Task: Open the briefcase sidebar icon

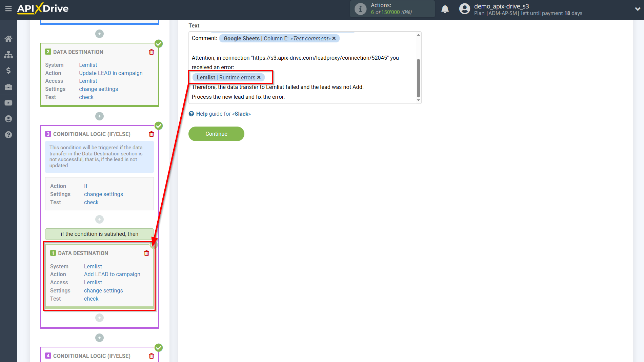Action: point(8,87)
